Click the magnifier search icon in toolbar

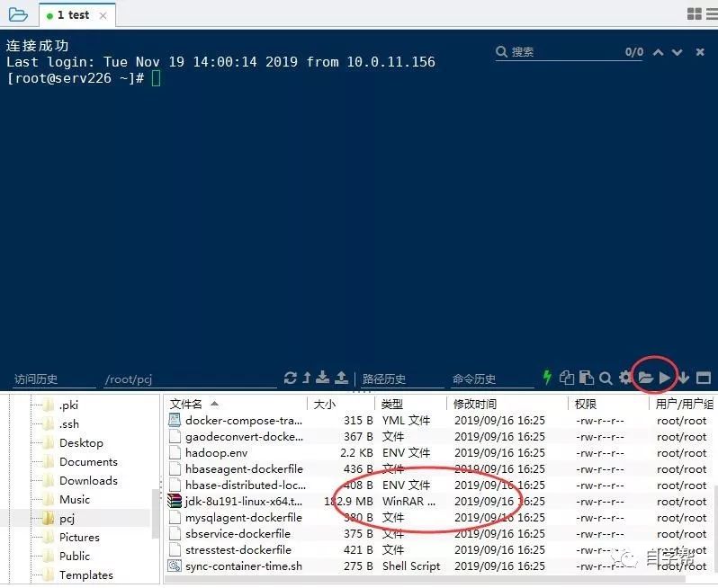(x=606, y=378)
